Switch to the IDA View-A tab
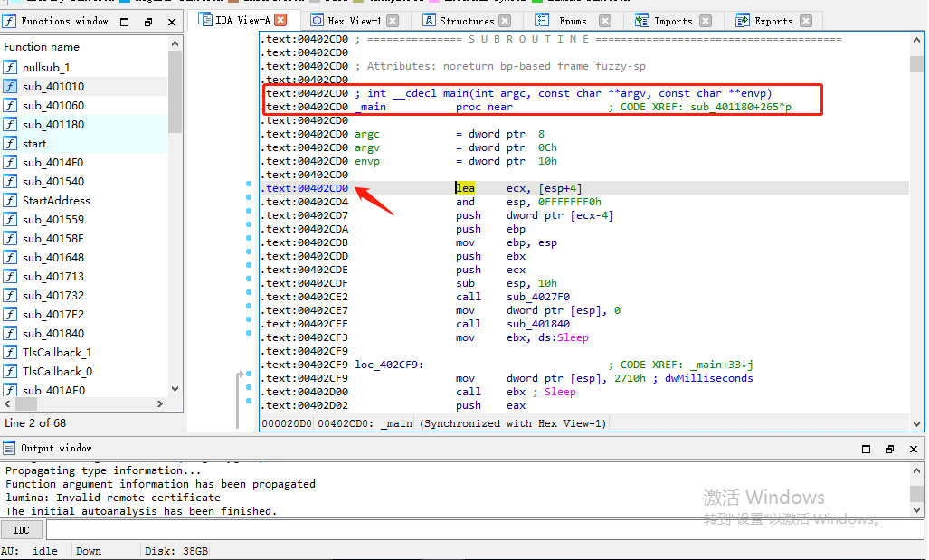Viewport: 929px width, 560px height. (242, 20)
